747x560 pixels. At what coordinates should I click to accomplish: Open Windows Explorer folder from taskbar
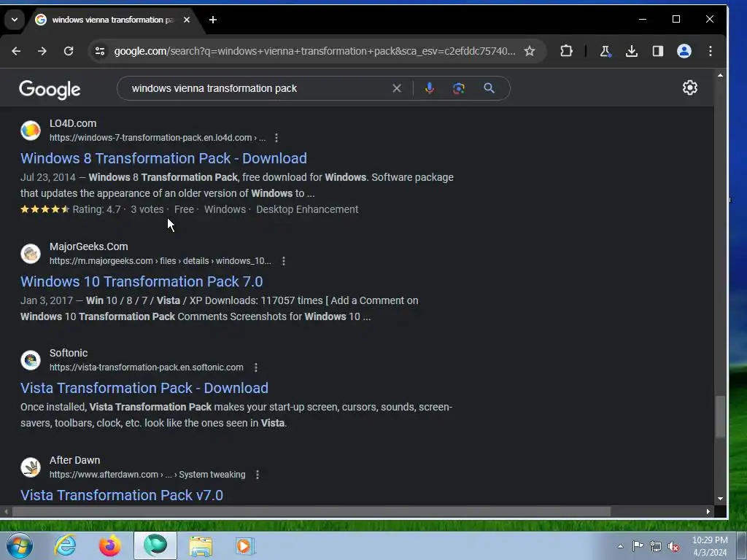tap(201, 545)
